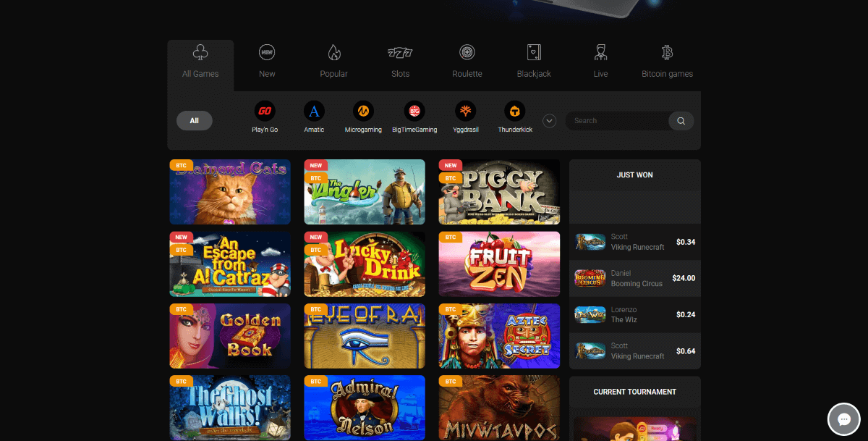Open The Angler game thumbnail
Image resolution: width=868 pixels, height=441 pixels.
[x=365, y=192]
